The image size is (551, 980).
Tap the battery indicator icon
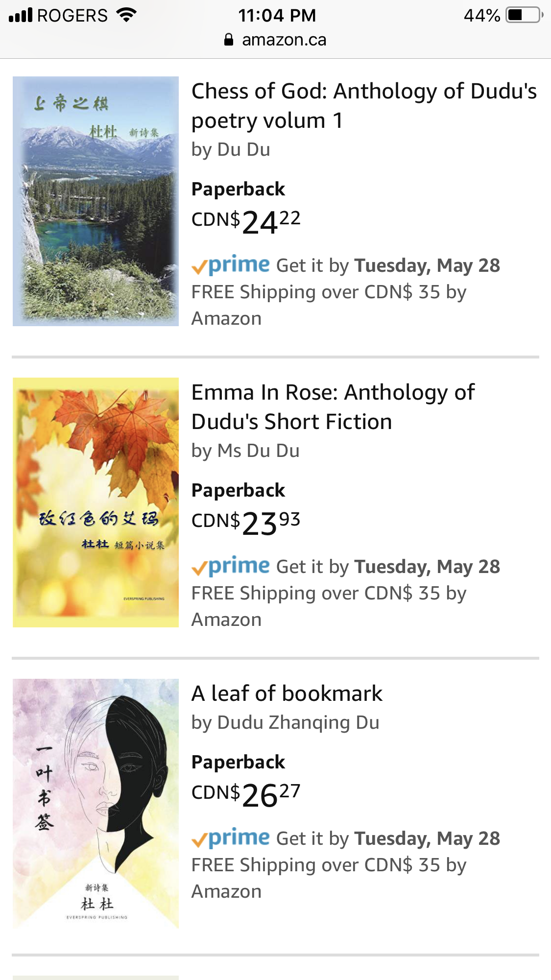[x=525, y=15]
